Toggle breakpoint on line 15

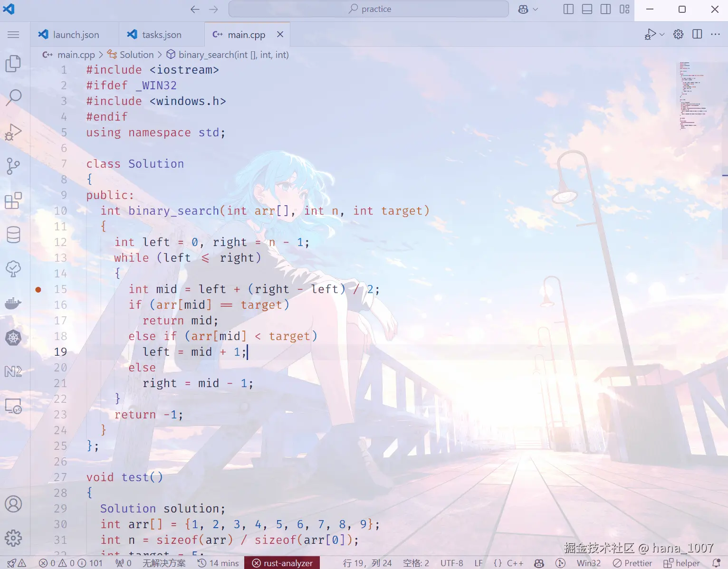coord(38,289)
